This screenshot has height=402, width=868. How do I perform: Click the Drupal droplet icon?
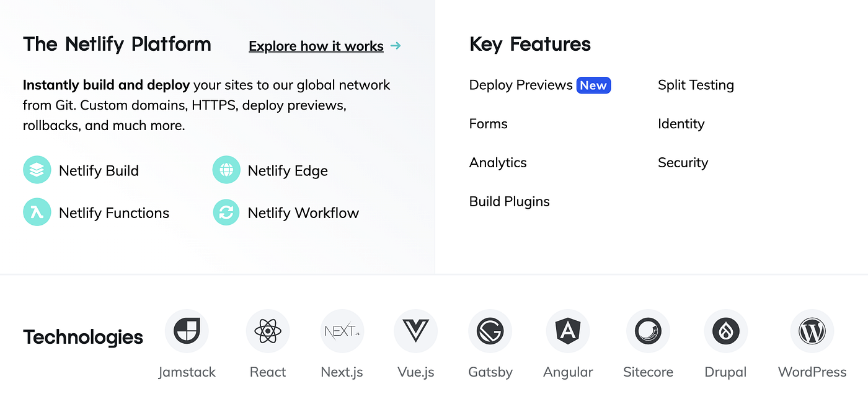(725, 331)
